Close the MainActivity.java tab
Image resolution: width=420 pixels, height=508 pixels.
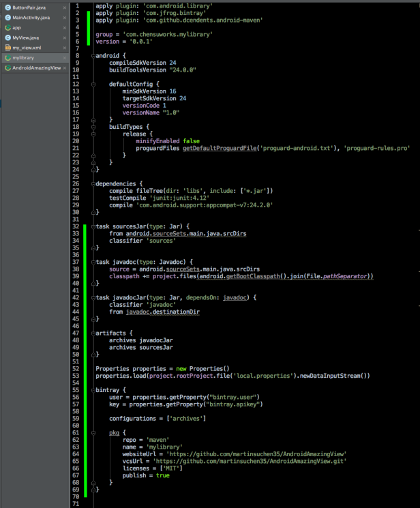point(65,18)
